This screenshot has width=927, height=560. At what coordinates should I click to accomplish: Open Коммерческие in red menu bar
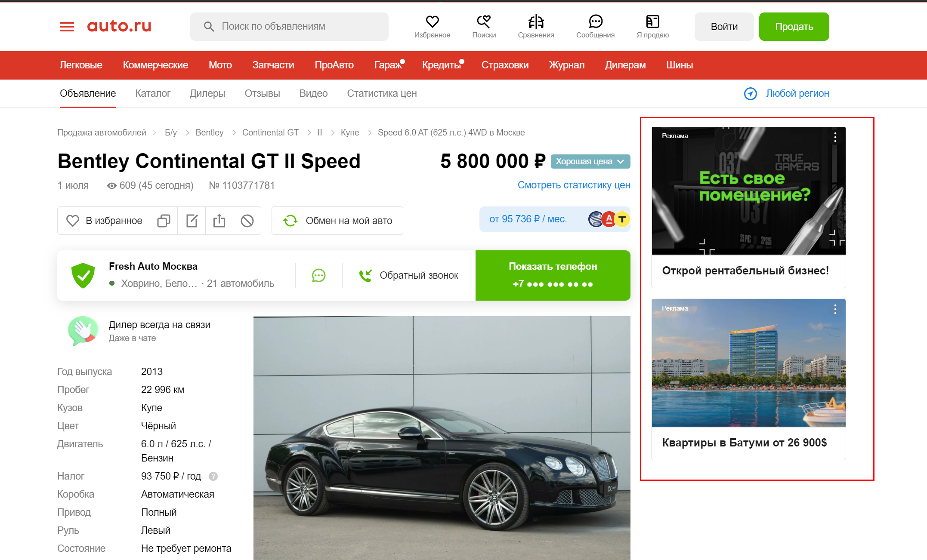(x=155, y=65)
